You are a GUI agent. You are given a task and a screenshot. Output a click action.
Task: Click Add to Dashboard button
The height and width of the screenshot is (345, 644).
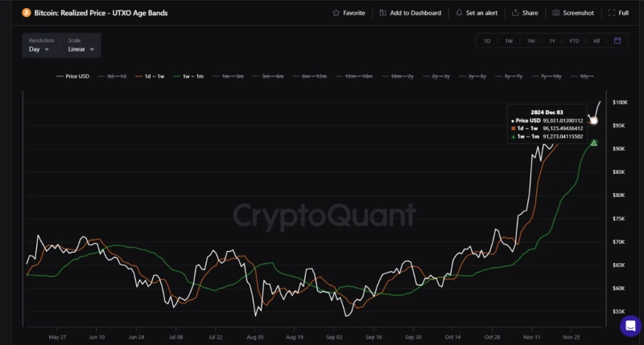[x=410, y=13]
